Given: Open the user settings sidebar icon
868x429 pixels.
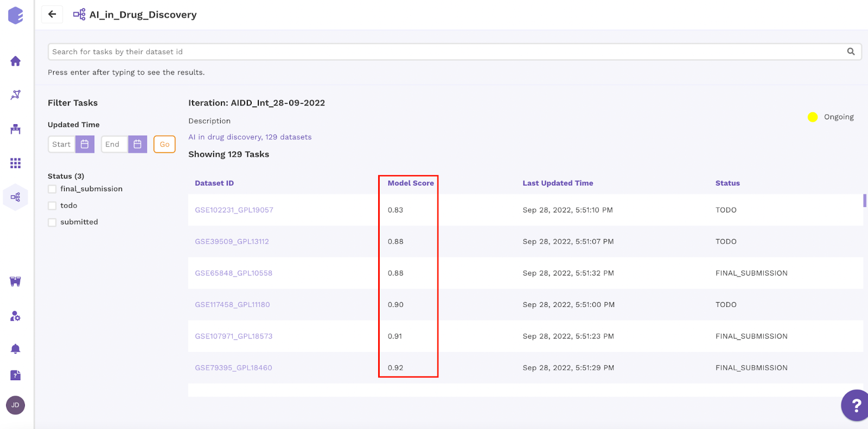Looking at the screenshot, I should (15, 316).
